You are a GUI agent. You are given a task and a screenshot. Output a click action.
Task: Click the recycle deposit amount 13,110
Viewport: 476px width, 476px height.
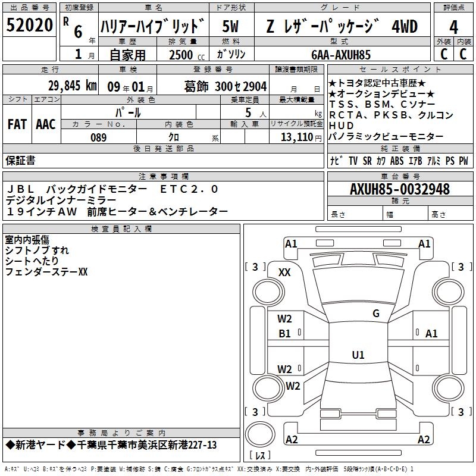click(x=296, y=137)
